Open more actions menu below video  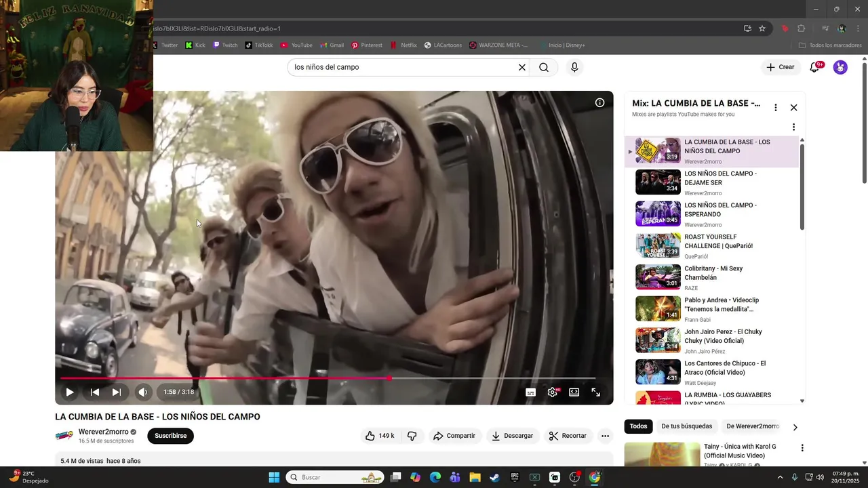pyautogui.click(x=606, y=436)
